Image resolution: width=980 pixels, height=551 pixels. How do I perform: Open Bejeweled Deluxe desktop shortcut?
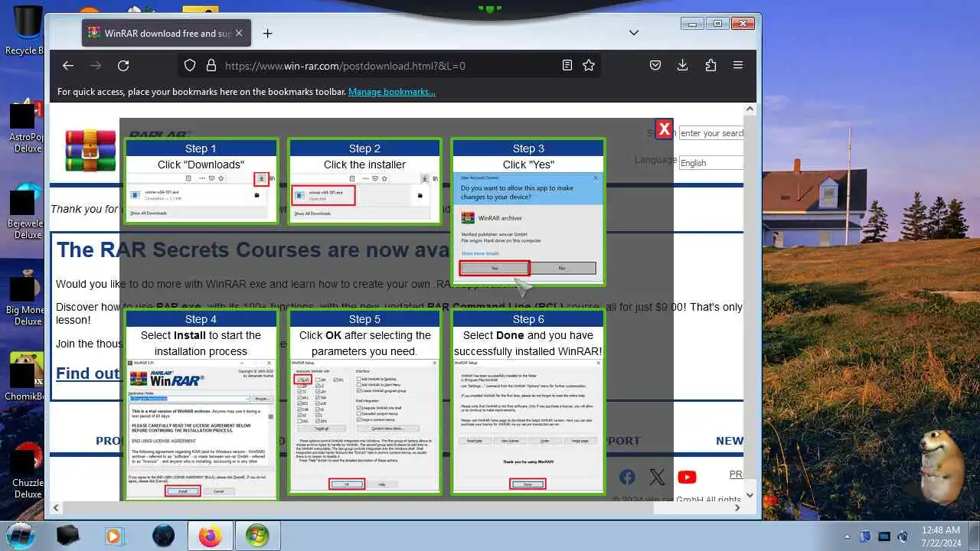[x=25, y=210]
